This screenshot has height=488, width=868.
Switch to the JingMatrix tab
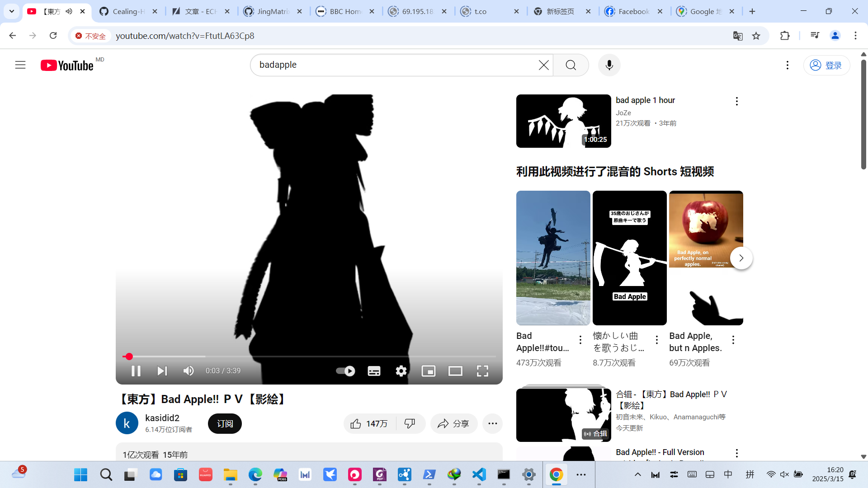click(273, 12)
